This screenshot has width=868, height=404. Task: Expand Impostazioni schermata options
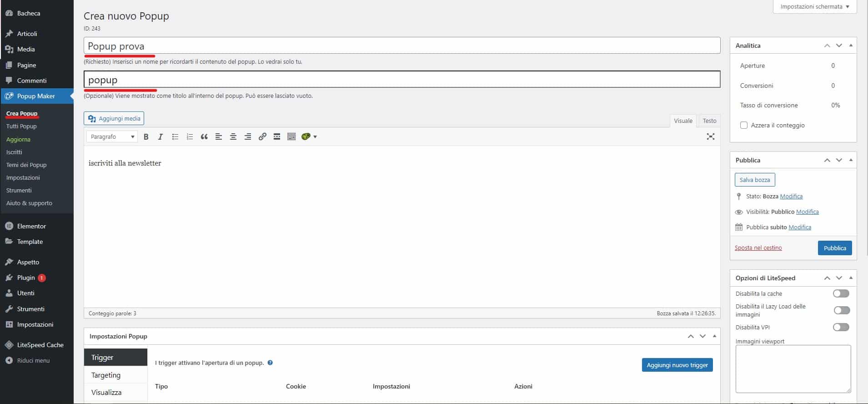click(x=815, y=7)
